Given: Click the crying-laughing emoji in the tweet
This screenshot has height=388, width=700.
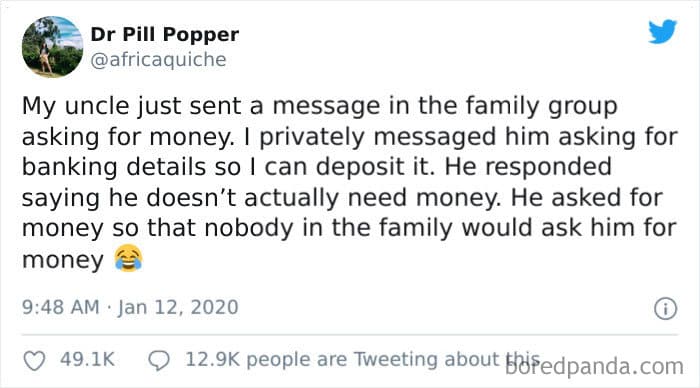Looking at the screenshot, I should [128, 259].
